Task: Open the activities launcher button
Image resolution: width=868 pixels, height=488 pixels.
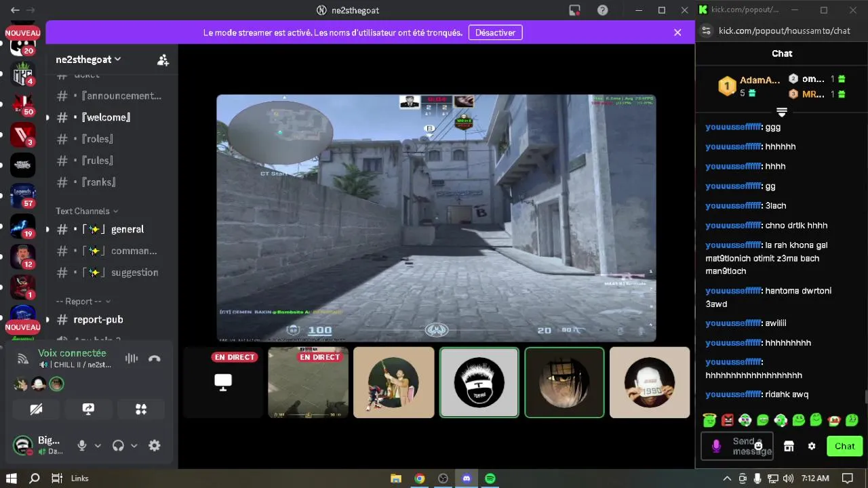Action: click(141, 409)
